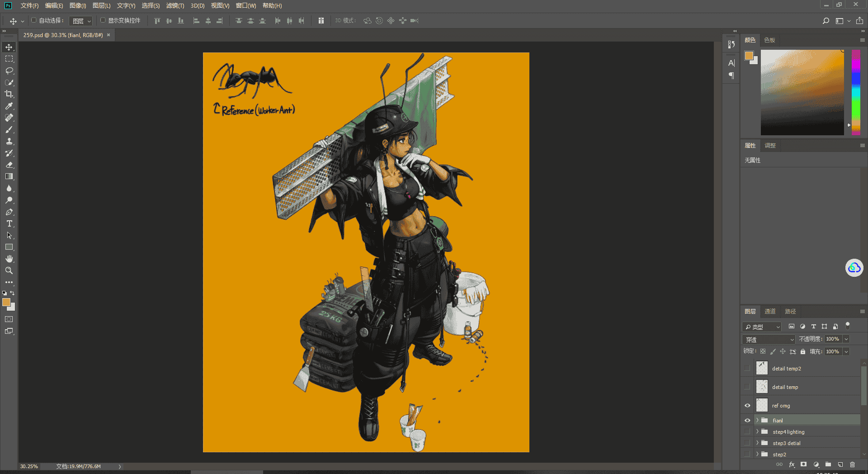Select the Eyedropper tool
This screenshot has width=868, height=474.
9,106
